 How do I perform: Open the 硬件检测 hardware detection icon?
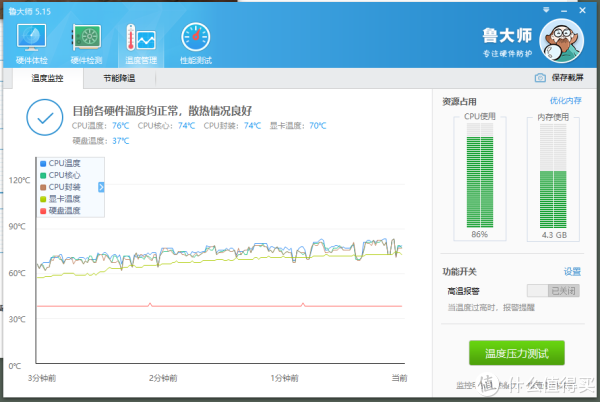[x=86, y=43]
